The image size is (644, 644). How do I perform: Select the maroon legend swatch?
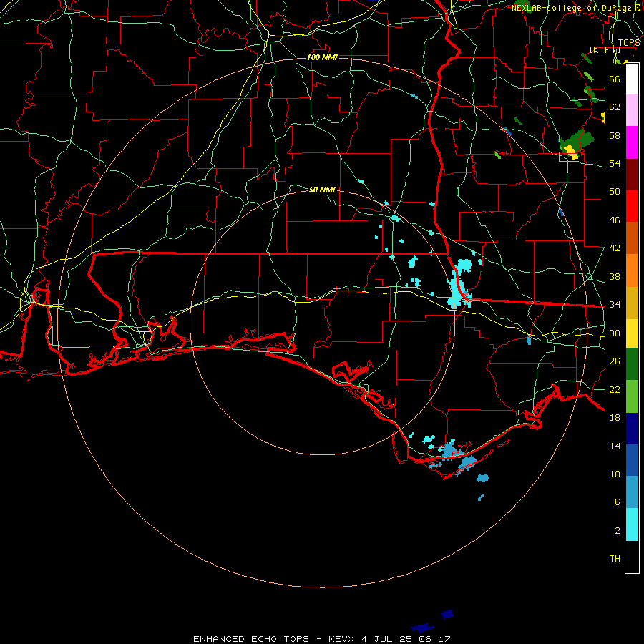pyautogui.click(x=632, y=175)
